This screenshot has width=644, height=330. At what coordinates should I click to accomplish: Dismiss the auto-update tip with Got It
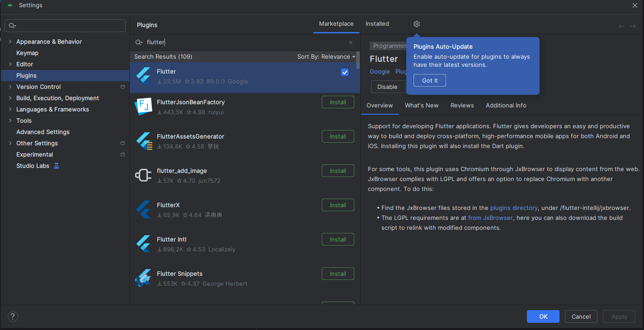click(429, 80)
